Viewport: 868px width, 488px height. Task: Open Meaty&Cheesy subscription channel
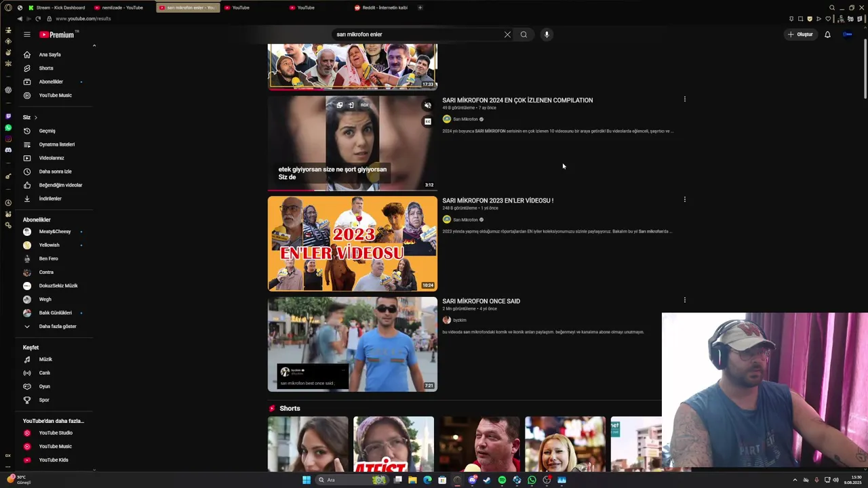[x=54, y=232]
